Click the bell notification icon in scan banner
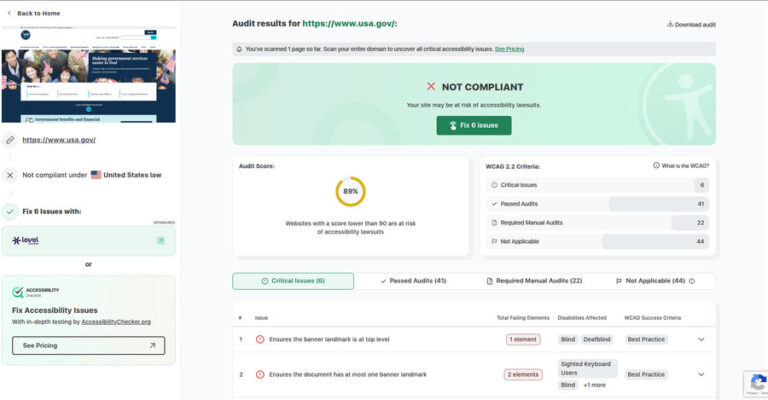This screenshot has width=768, height=400. [239, 49]
